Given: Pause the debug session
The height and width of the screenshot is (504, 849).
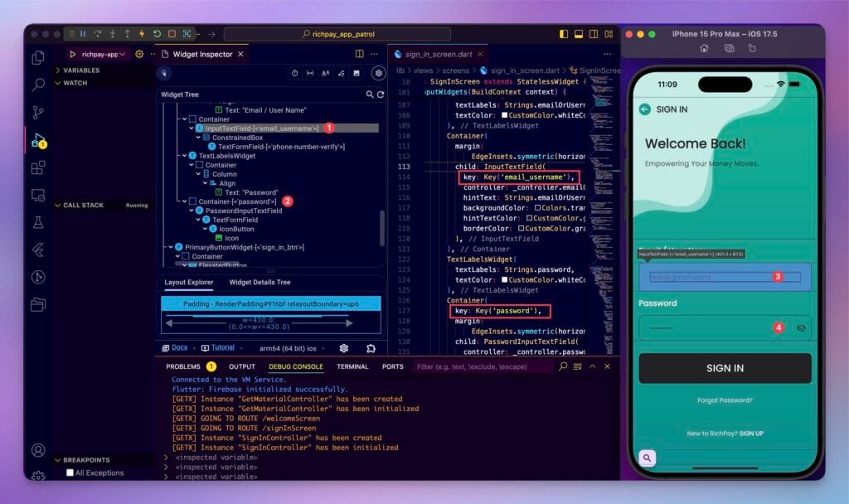Looking at the screenshot, I should click(x=83, y=33).
